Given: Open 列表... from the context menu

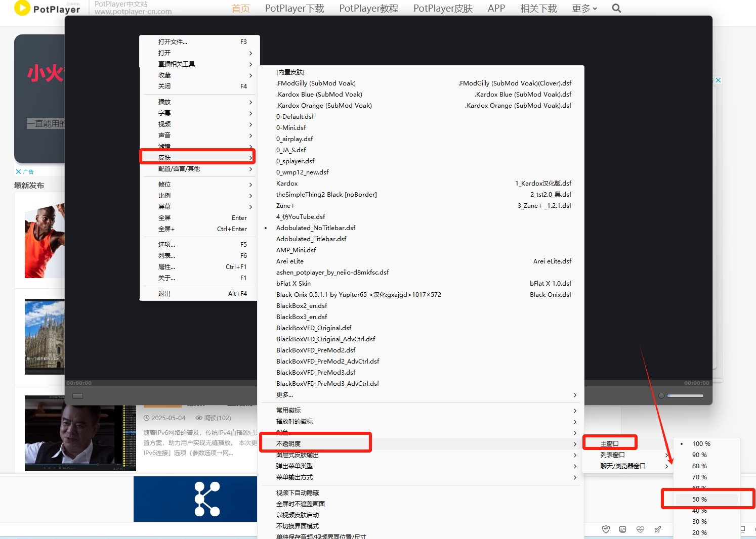Looking at the screenshot, I should coord(198,256).
